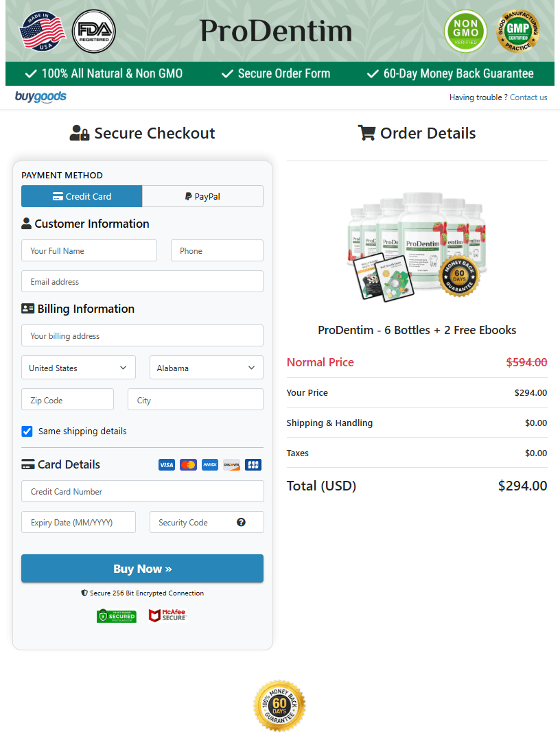Image resolution: width=560 pixels, height=734 pixels.
Task: Click the Visa card icon
Action: pos(167,465)
